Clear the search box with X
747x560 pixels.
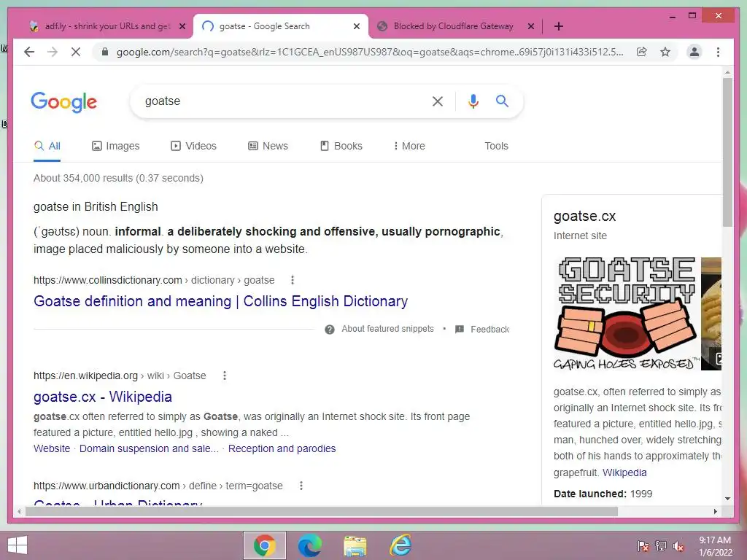438,101
